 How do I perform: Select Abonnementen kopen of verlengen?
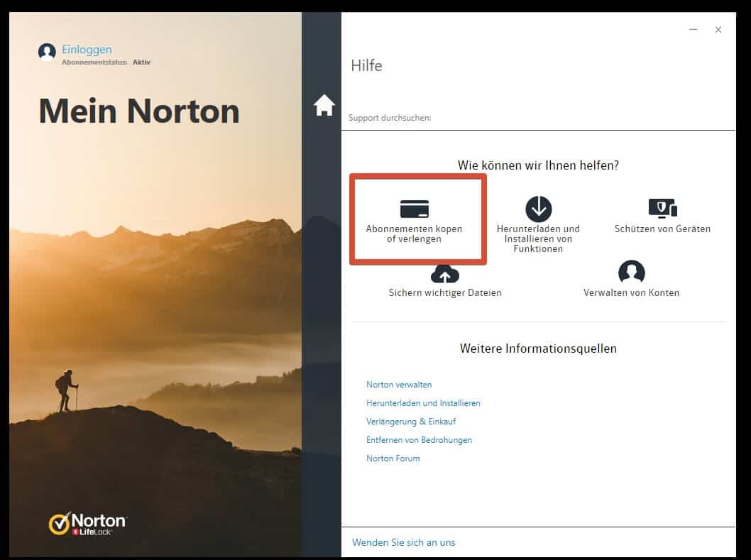(x=414, y=234)
